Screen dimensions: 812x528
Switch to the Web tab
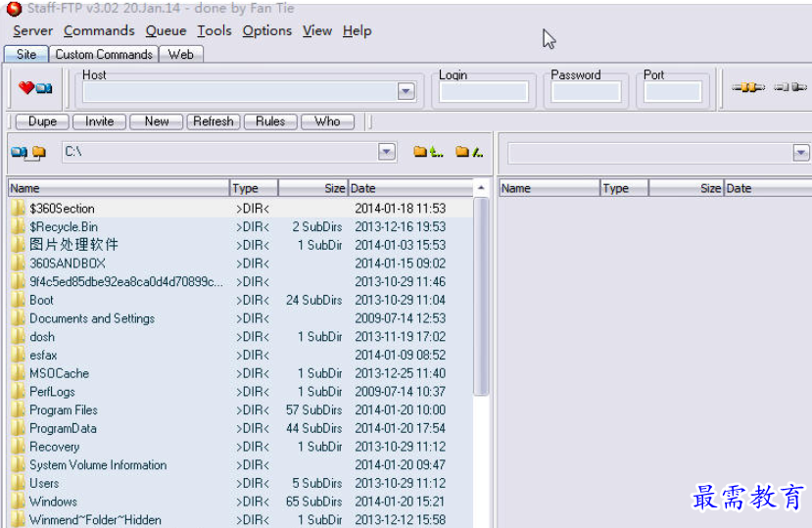(x=181, y=55)
